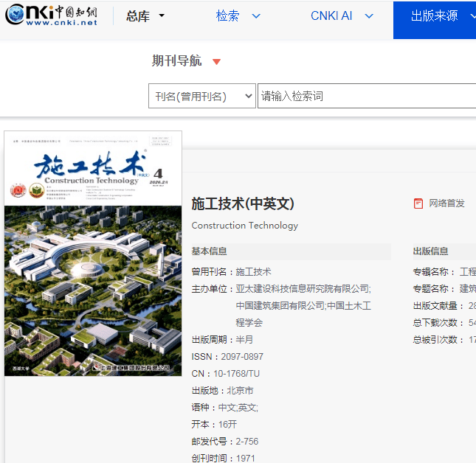
Task: Open the 总库 dropdown menu
Action: tap(145, 15)
